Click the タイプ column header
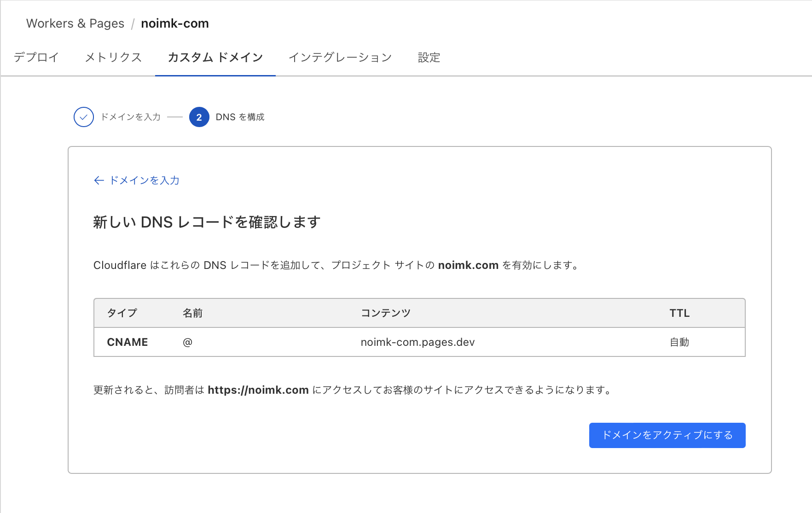The image size is (812, 513). pyautogui.click(x=122, y=313)
